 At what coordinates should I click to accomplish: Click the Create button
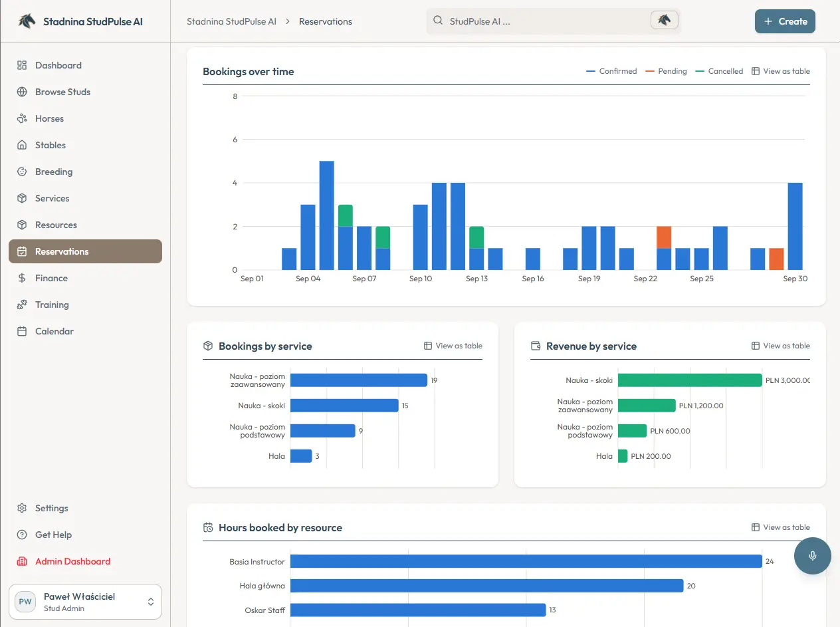point(785,21)
